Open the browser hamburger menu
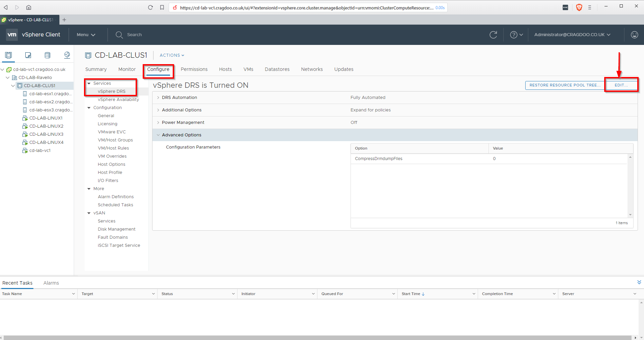 point(590,7)
